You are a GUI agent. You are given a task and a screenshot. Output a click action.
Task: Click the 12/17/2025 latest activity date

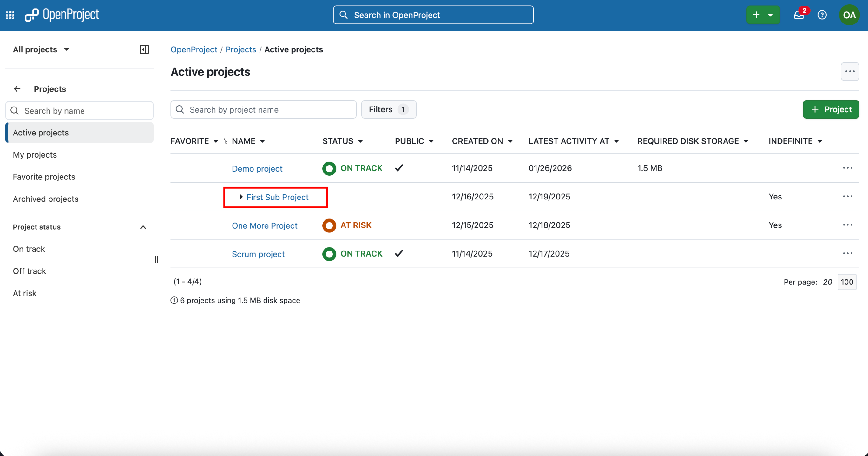pos(549,254)
